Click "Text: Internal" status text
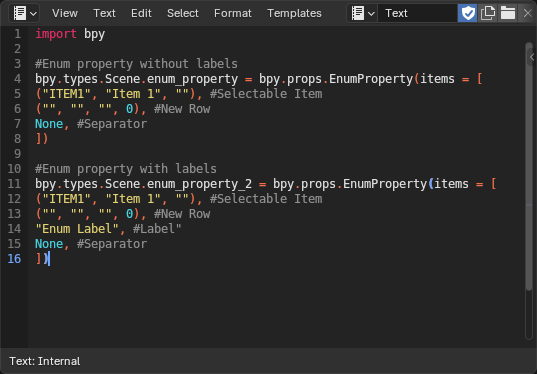 tap(45, 361)
